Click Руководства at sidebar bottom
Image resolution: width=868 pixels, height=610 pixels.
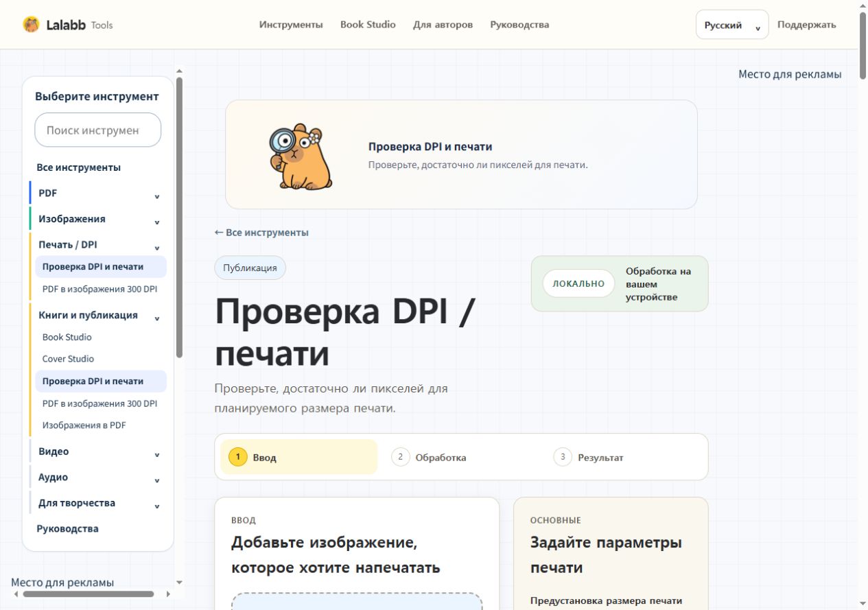coord(67,528)
